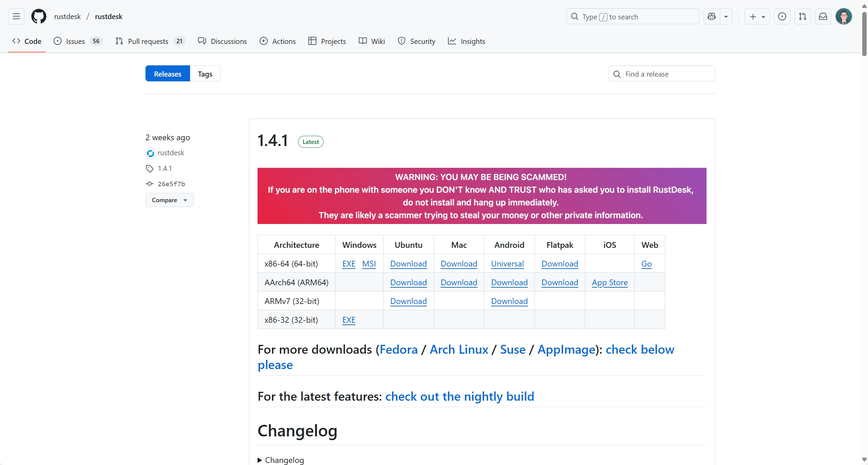
Task: Open the 1.4.1 tag link
Action: pos(165,169)
